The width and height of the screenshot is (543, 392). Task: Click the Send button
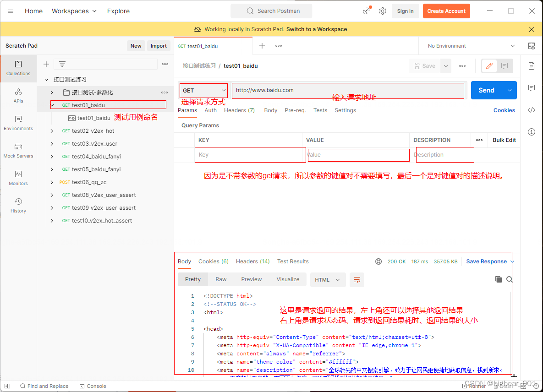487,90
